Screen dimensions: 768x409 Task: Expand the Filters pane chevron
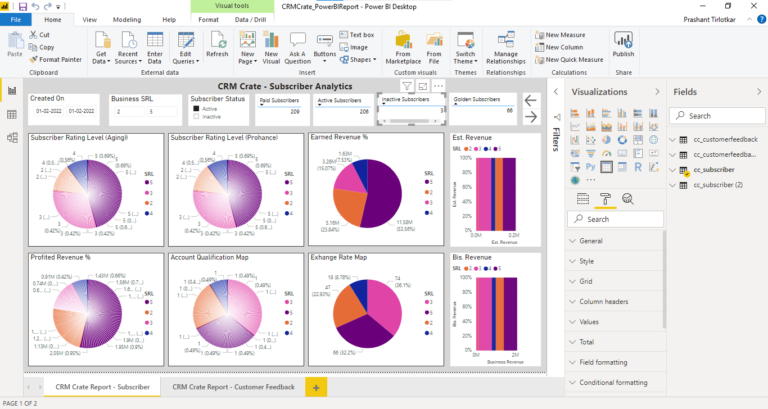tap(556, 92)
